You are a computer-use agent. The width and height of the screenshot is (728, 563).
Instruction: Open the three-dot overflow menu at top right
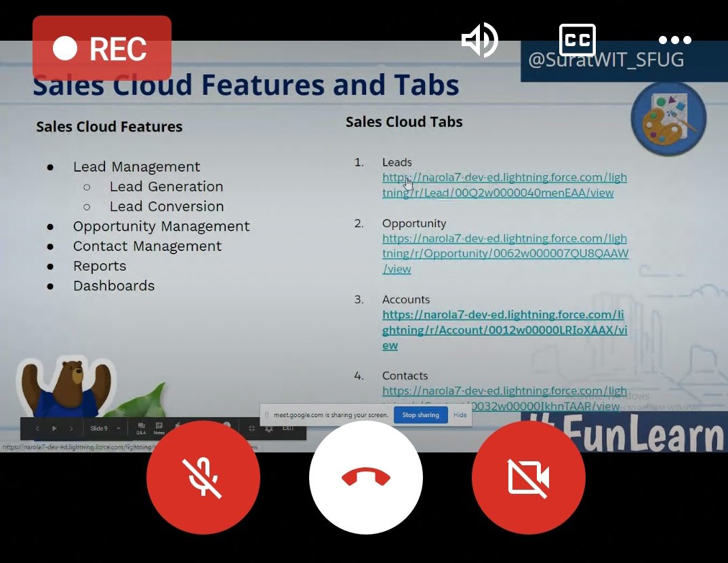675,39
